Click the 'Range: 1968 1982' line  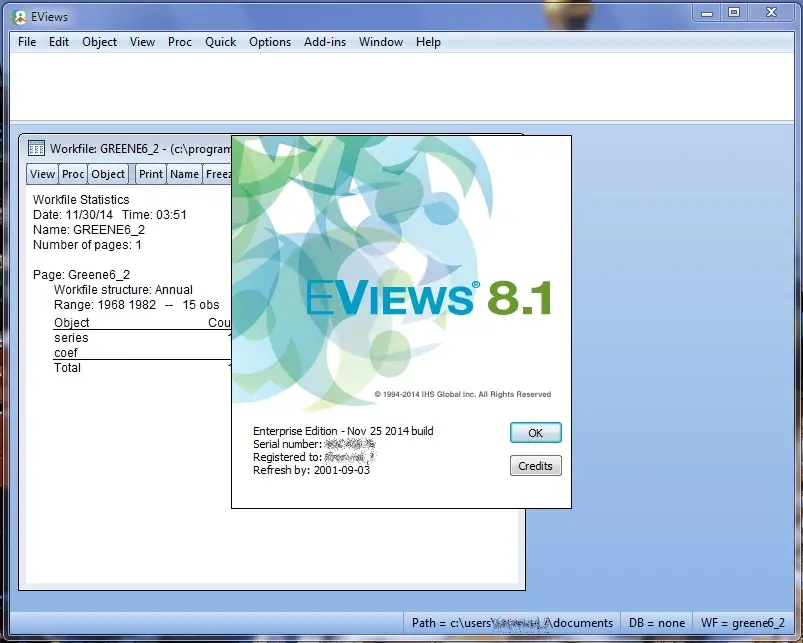[136, 305]
